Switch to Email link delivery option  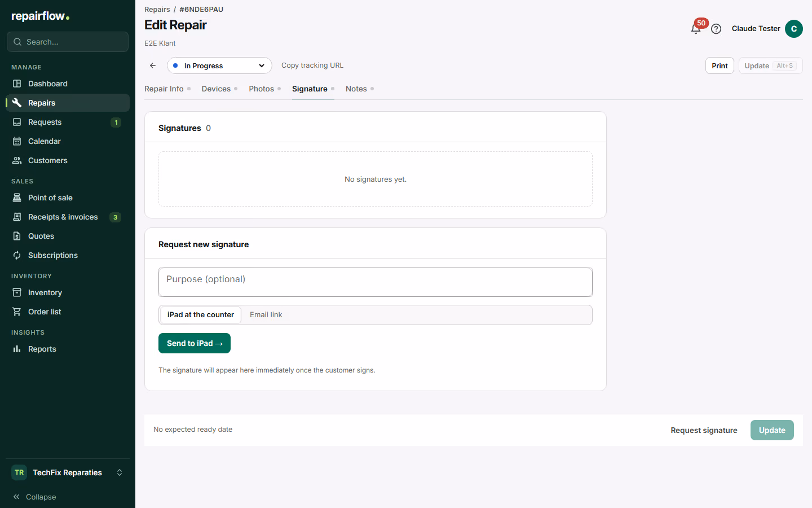(266, 315)
